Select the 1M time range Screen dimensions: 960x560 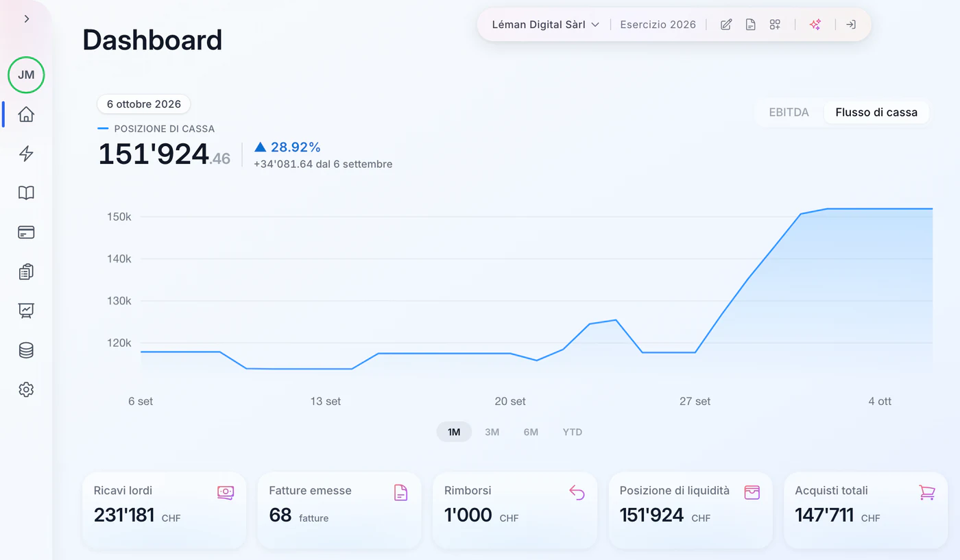(x=454, y=432)
